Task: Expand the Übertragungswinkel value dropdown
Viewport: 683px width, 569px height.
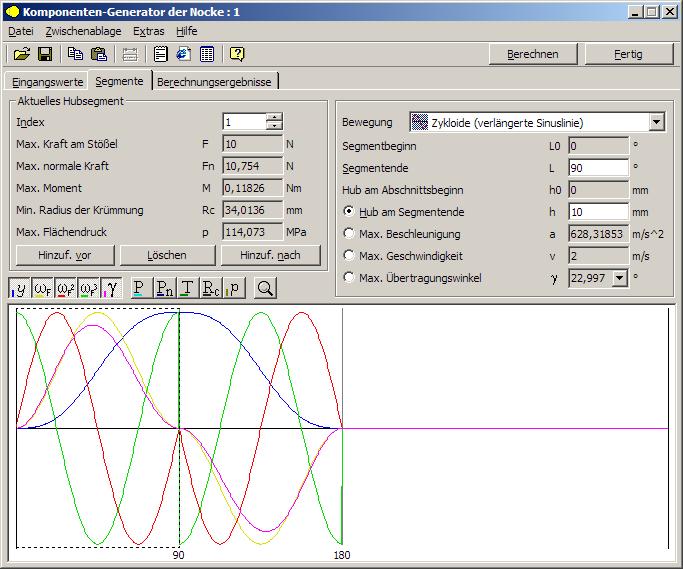Action: click(619, 278)
